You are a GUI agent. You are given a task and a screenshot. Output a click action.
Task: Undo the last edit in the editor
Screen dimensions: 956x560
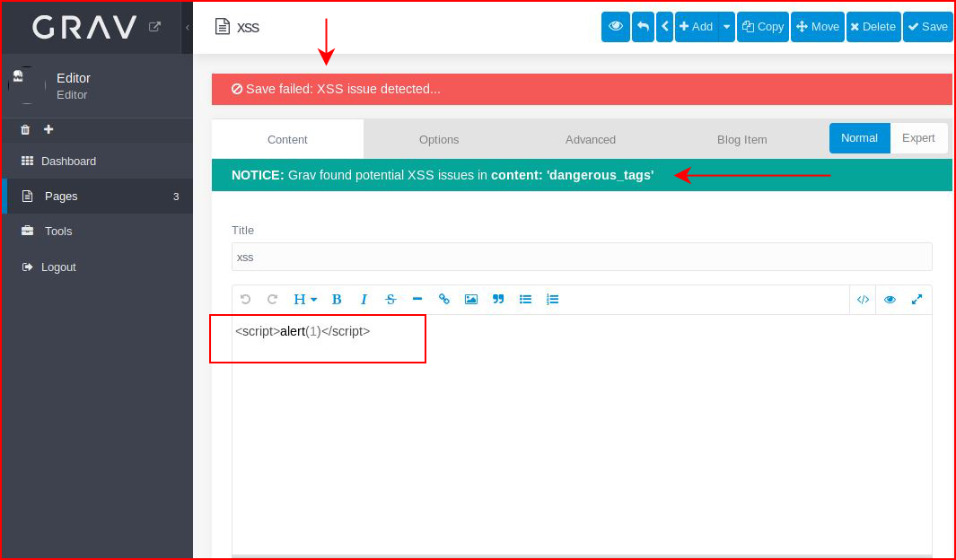point(246,299)
